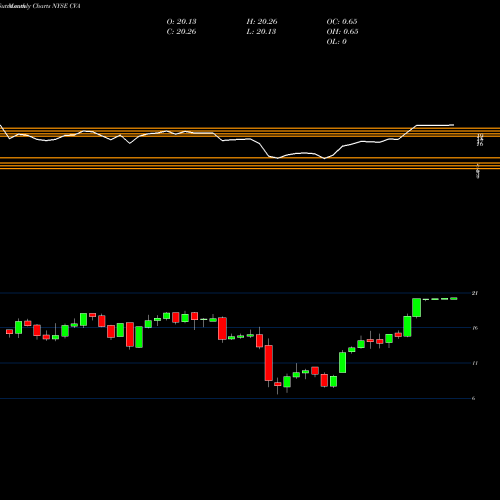Select the low price text L: 20.13
Viewport: 500px width, 500px height.
click(x=261, y=32)
